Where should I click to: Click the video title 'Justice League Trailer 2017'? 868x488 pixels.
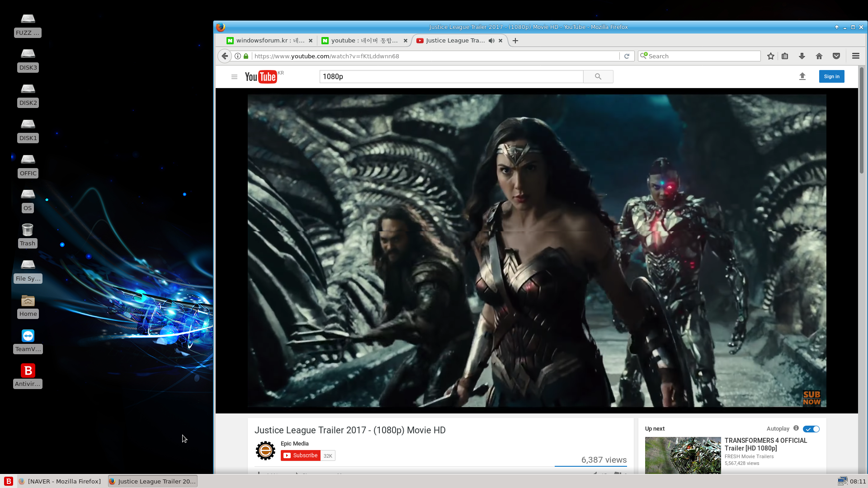350,430
